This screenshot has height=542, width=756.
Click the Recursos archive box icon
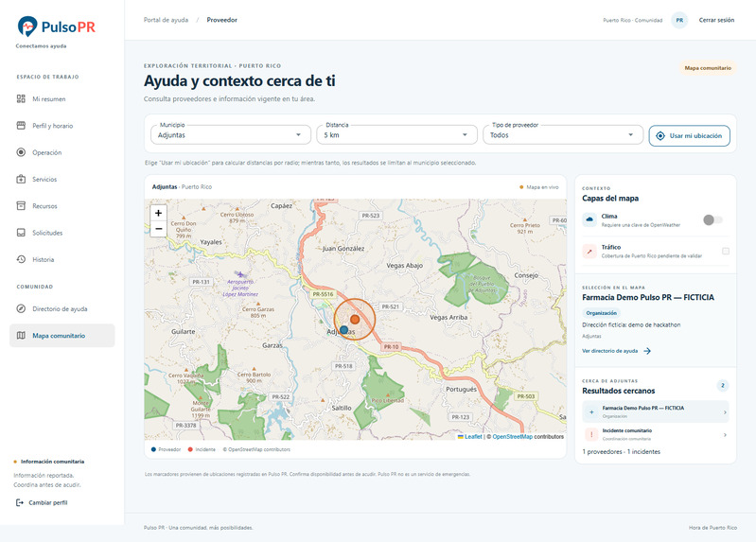pos(21,206)
